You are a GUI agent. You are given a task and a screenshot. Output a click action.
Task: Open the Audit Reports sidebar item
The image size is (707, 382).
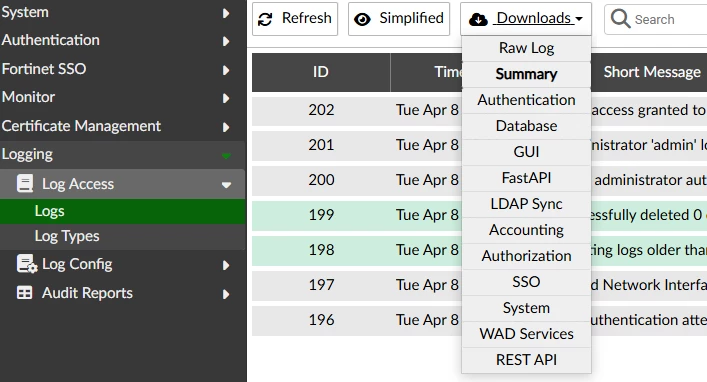(x=123, y=293)
